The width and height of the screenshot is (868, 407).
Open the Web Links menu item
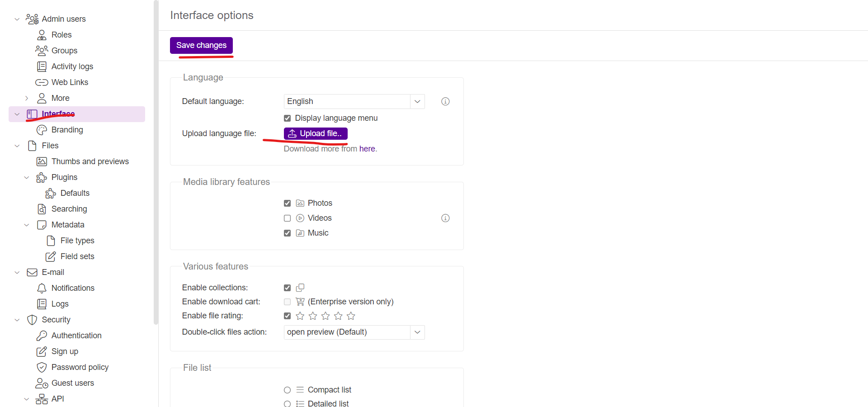tap(70, 82)
